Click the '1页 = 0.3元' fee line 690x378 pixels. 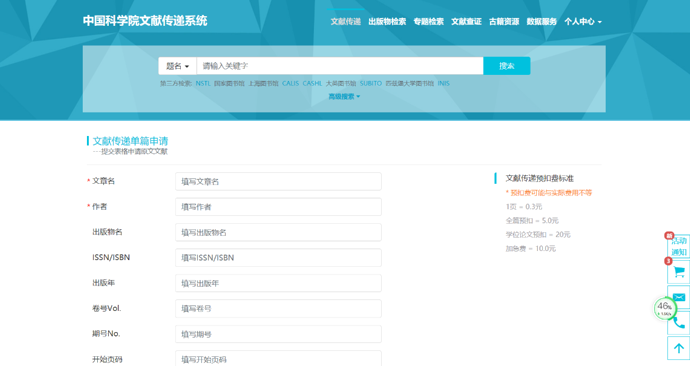pyautogui.click(x=524, y=206)
